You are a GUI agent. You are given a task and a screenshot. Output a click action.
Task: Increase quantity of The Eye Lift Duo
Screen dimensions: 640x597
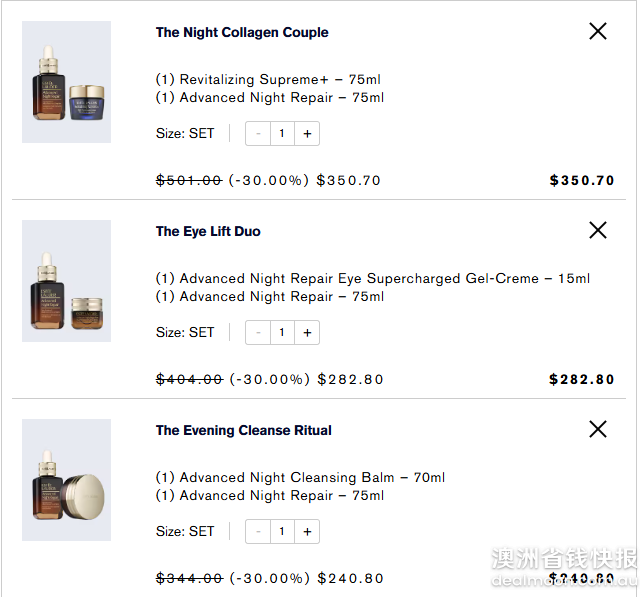tap(307, 333)
